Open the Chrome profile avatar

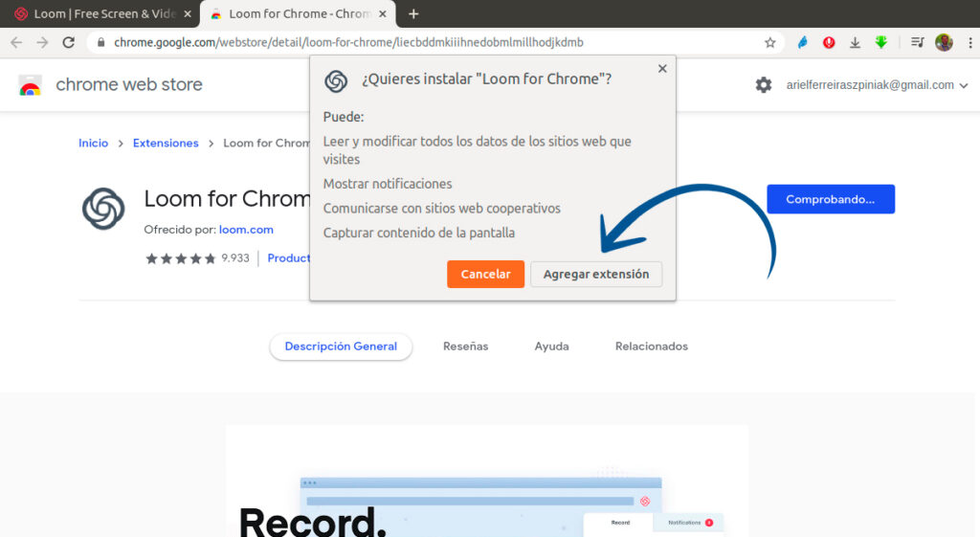coord(944,42)
